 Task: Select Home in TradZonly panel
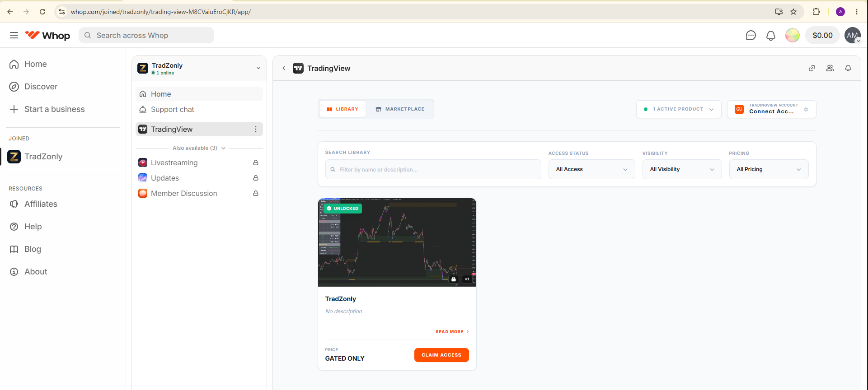(x=199, y=94)
